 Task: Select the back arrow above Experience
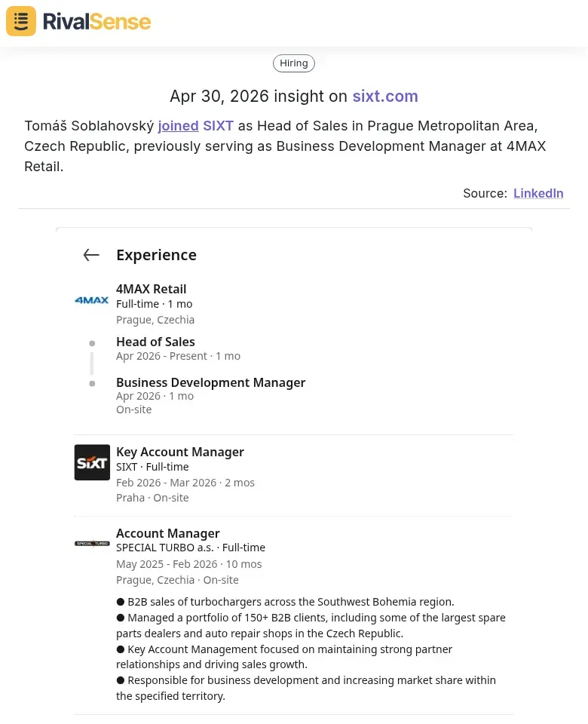click(91, 255)
